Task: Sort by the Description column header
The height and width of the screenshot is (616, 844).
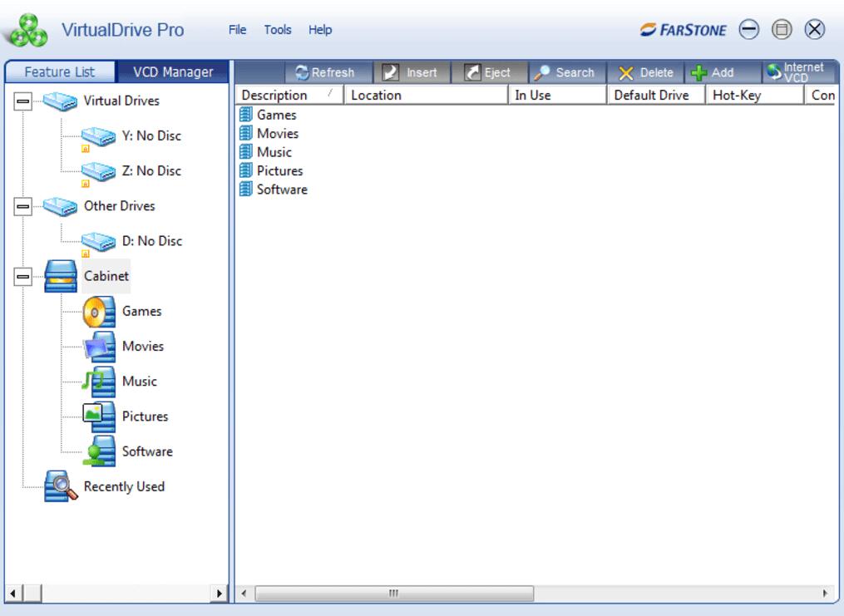Action: click(x=289, y=96)
